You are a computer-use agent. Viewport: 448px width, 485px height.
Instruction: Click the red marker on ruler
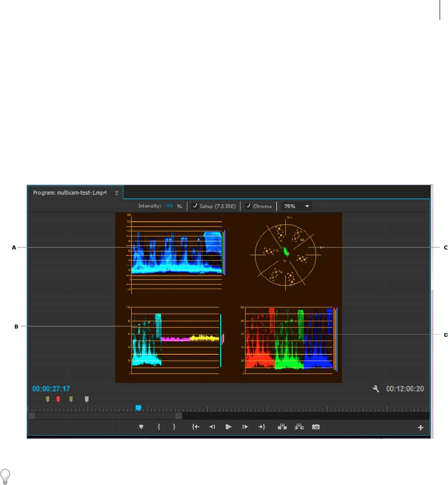click(x=58, y=399)
